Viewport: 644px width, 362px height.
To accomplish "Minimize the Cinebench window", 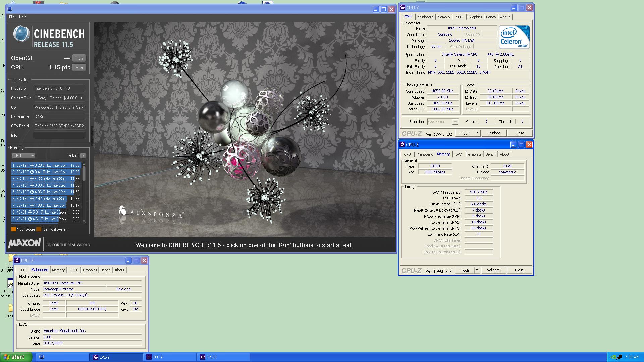I will (x=376, y=9).
